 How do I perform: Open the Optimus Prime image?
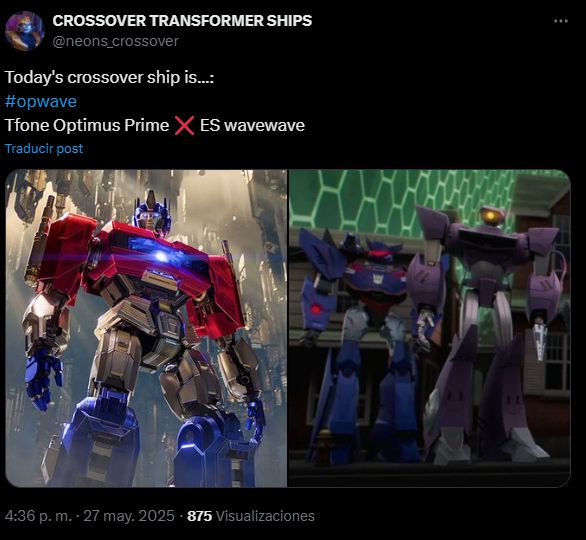(x=146, y=328)
